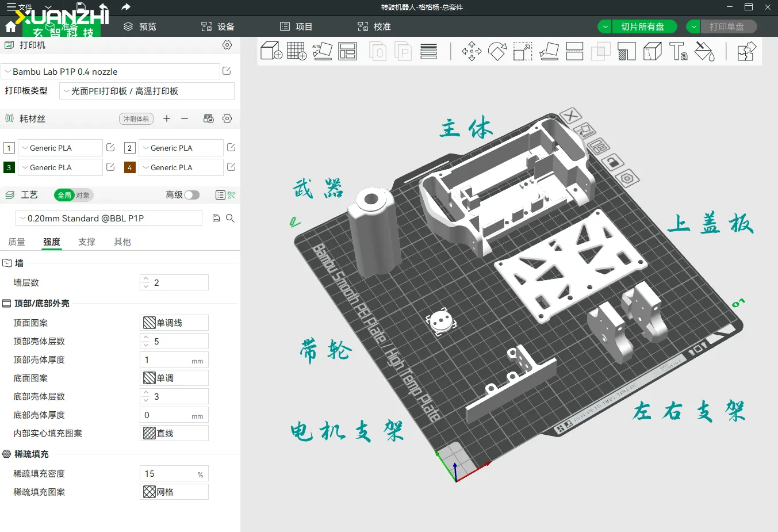The height and width of the screenshot is (532, 778).
Task: Remove a filament with the minus icon
Action: (185, 118)
